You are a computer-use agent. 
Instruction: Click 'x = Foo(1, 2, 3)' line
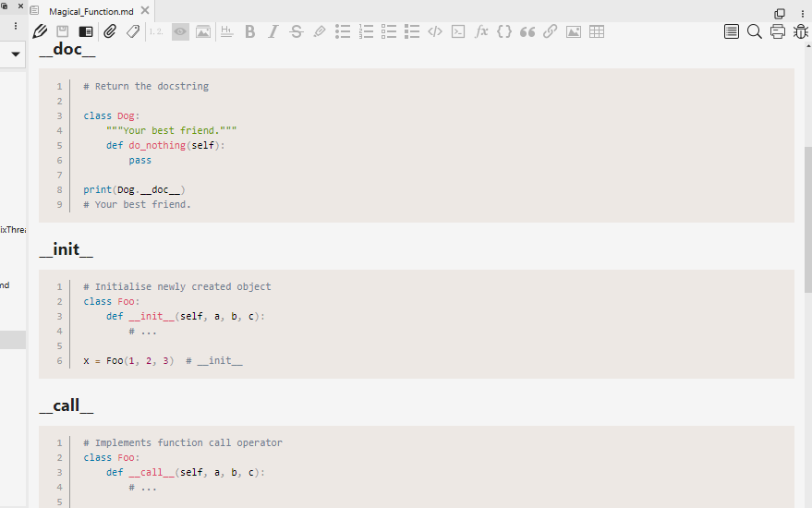(x=128, y=361)
